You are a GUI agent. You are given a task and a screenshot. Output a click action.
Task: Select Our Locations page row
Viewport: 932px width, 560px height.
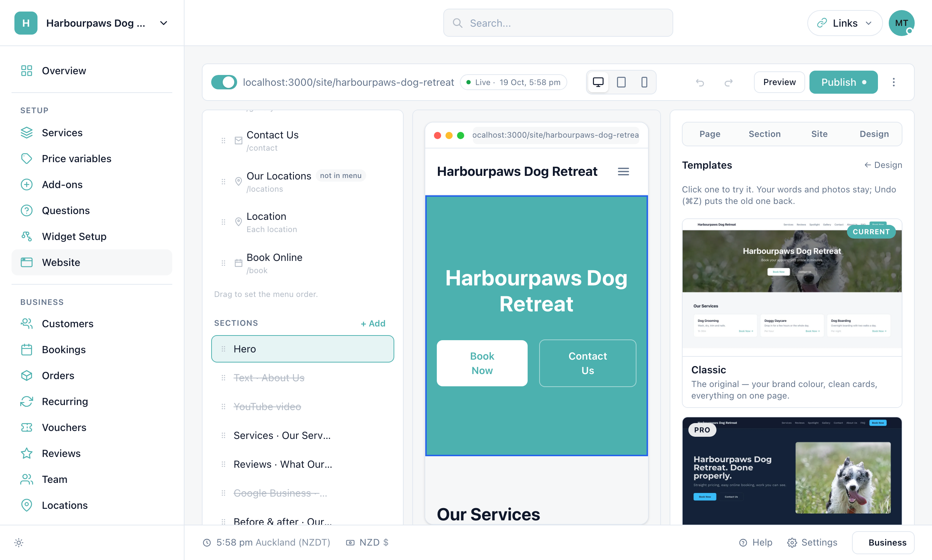(303, 182)
